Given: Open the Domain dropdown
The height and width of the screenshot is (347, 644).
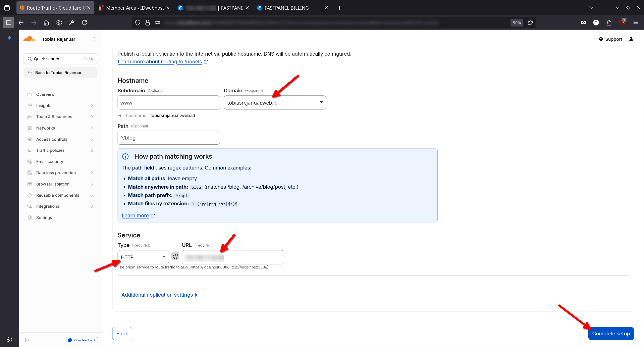Looking at the screenshot, I should click(x=275, y=103).
